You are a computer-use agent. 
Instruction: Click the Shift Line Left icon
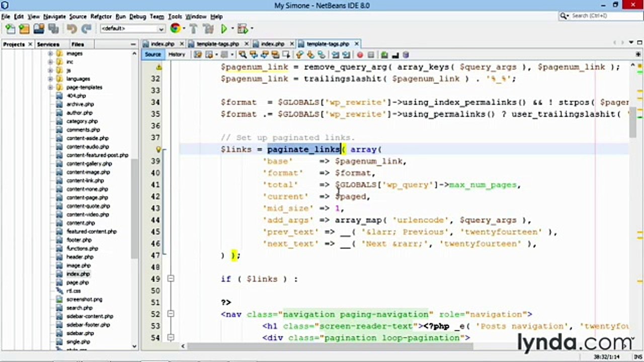pos(335,54)
